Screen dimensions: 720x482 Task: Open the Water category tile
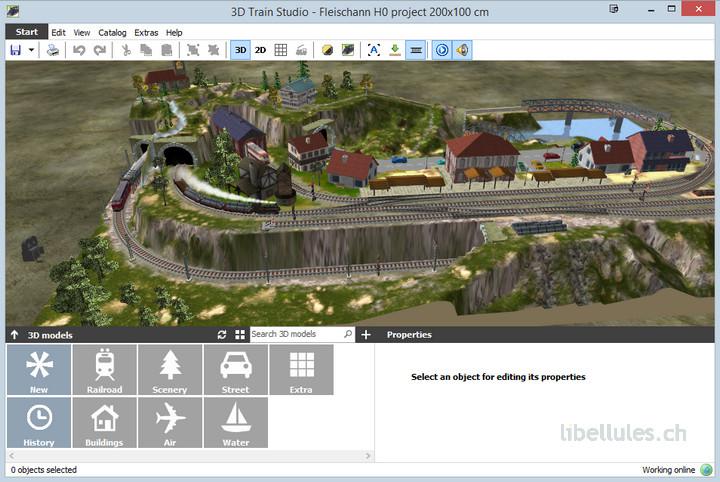[236, 423]
